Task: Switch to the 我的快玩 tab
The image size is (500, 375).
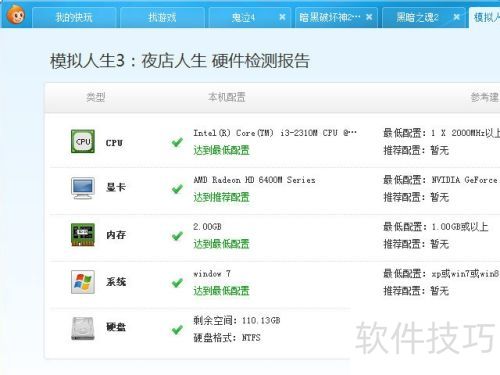Action: 74,17
